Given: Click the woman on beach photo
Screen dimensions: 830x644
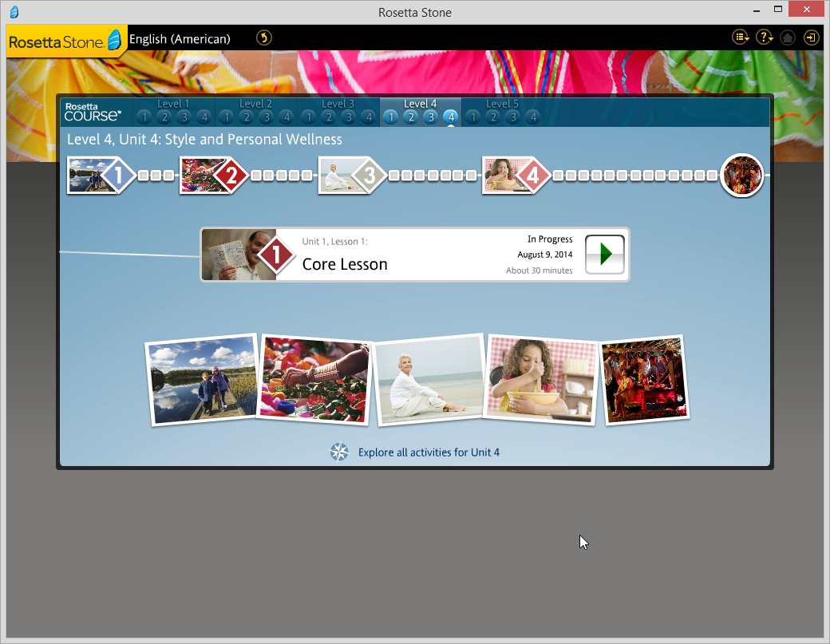Looking at the screenshot, I should [429, 379].
